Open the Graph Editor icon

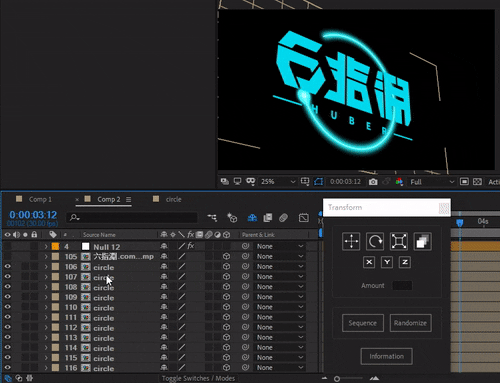[x=304, y=218]
